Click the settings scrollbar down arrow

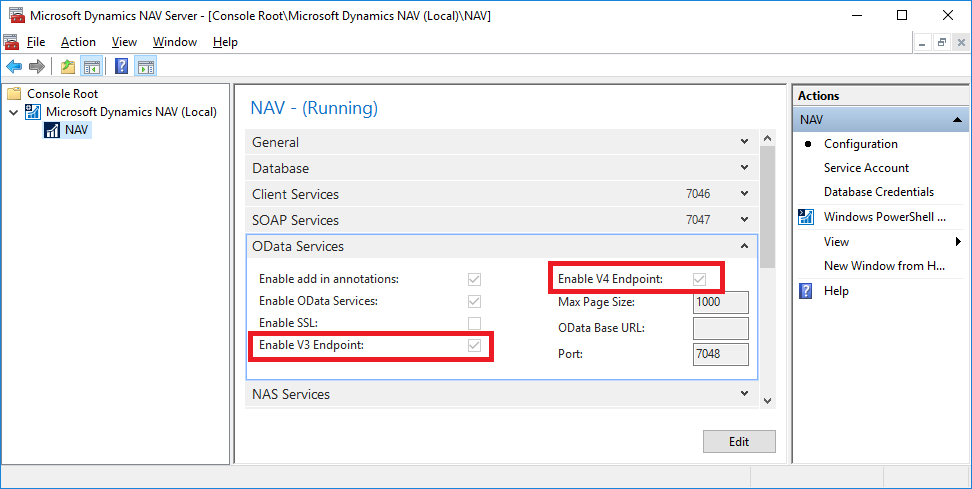(x=767, y=401)
